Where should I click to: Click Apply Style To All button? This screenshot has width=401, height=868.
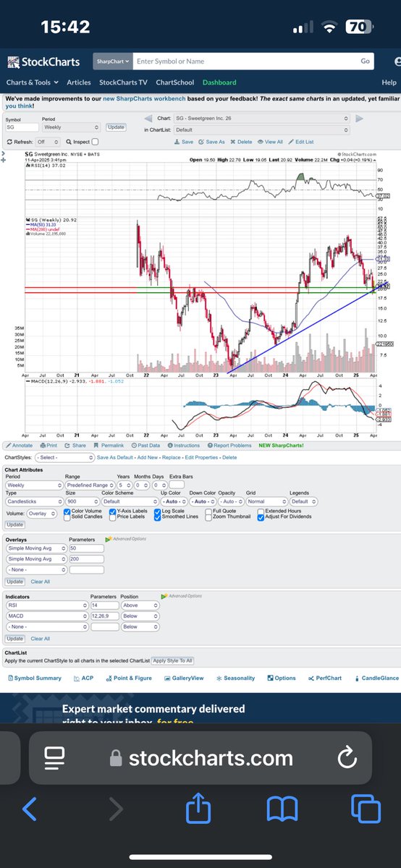172,661
